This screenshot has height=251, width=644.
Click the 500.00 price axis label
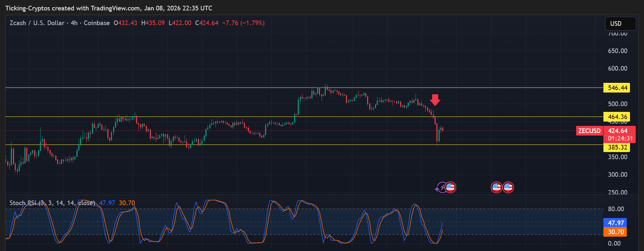click(618, 104)
